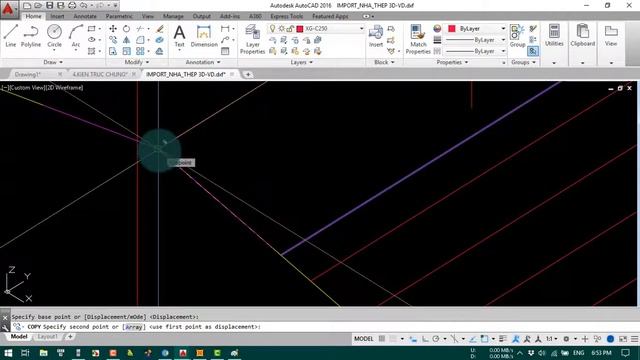Select the Text annotation tool
640x360 pixels.
click(180, 36)
